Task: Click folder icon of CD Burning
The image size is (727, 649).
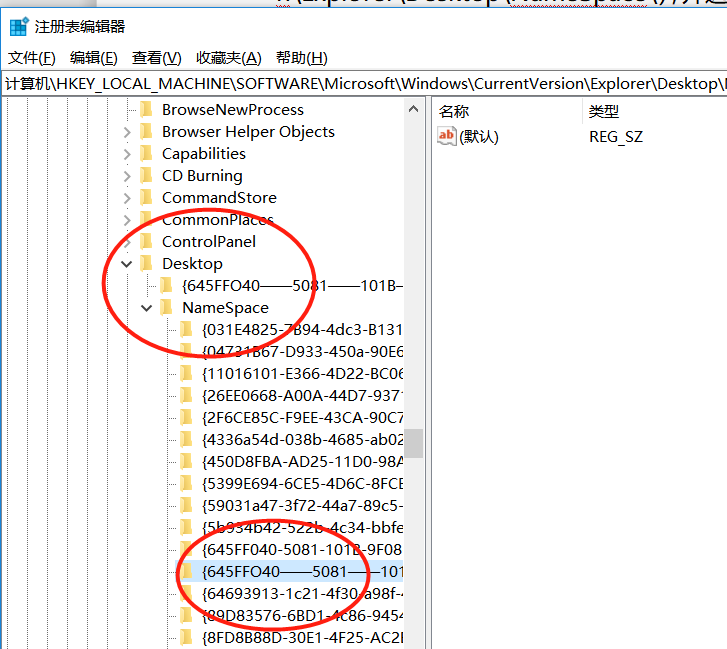Action: click(x=146, y=176)
